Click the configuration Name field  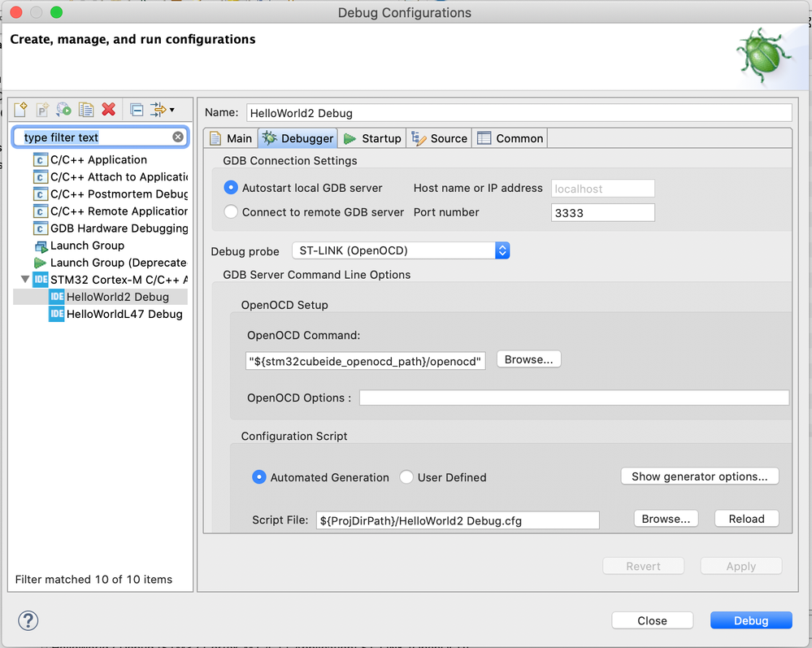coord(519,113)
